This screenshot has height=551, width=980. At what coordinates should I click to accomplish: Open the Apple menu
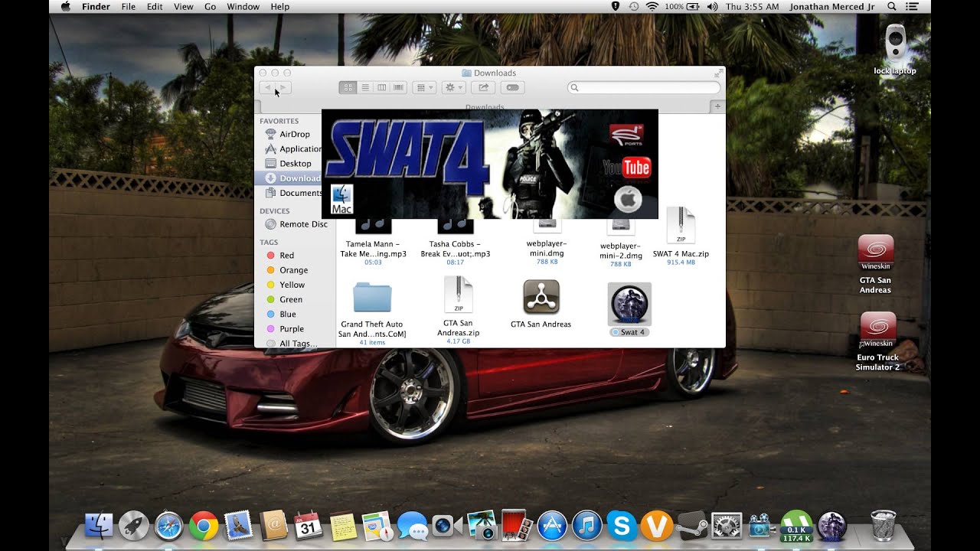click(65, 6)
